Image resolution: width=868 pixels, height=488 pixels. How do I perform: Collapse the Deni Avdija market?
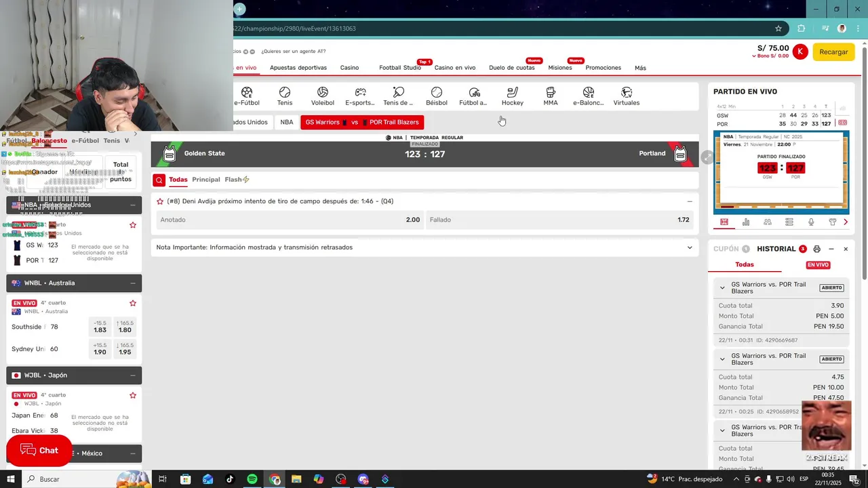(x=690, y=201)
